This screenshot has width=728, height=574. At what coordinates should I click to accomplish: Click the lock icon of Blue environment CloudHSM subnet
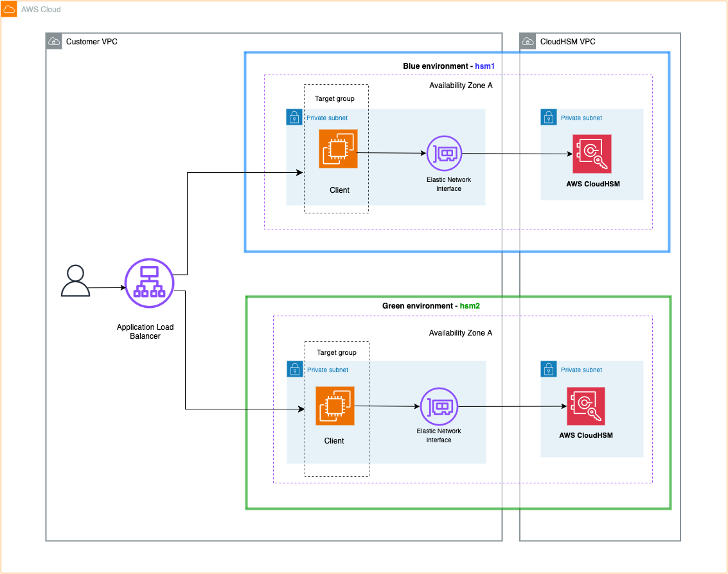(548, 117)
